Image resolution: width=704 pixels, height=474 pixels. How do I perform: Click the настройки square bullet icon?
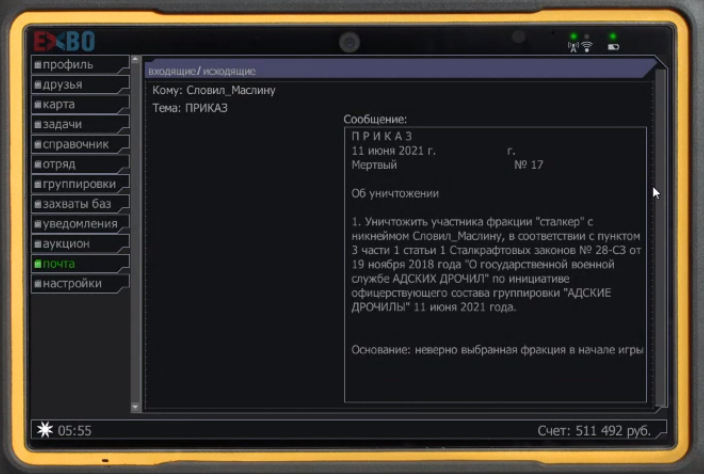click(38, 284)
